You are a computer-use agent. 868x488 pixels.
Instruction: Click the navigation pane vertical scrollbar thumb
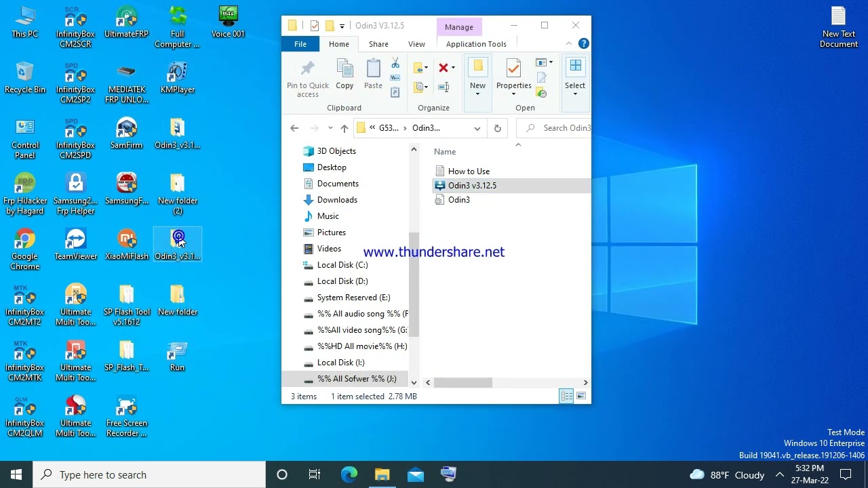[414, 284]
